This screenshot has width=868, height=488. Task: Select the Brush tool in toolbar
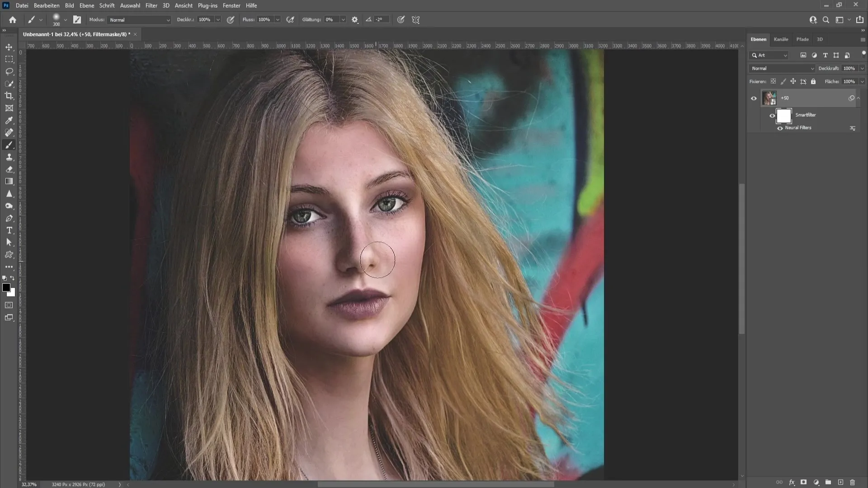click(9, 145)
